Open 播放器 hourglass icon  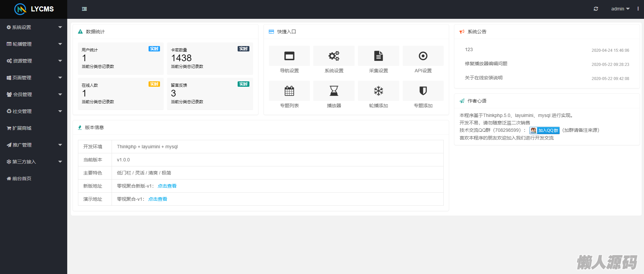tap(334, 91)
